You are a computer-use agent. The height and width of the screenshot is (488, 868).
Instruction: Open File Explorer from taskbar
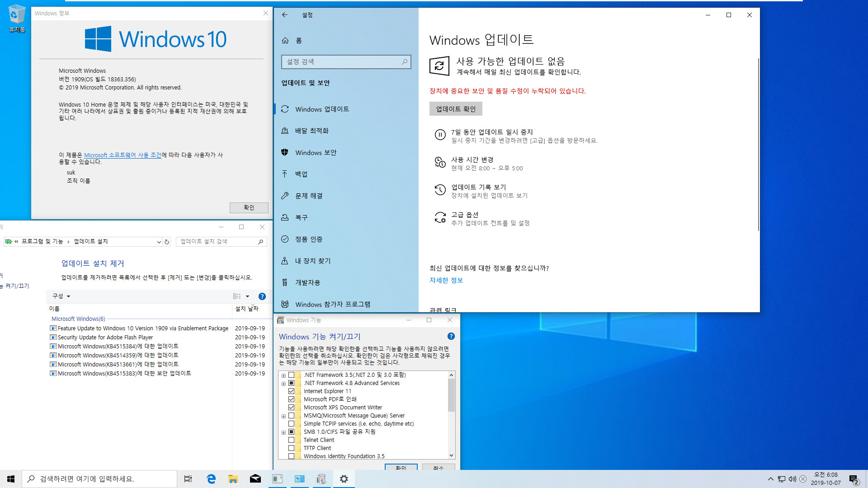pyautogui.click(x=233, y=479)
